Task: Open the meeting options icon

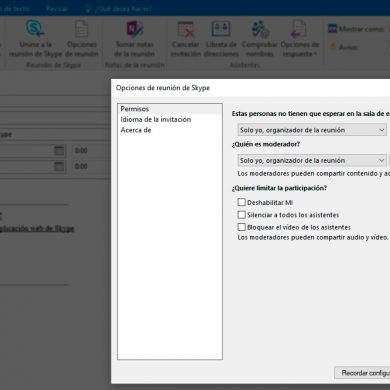Action: pyautogui.click(x=82, y=28)
